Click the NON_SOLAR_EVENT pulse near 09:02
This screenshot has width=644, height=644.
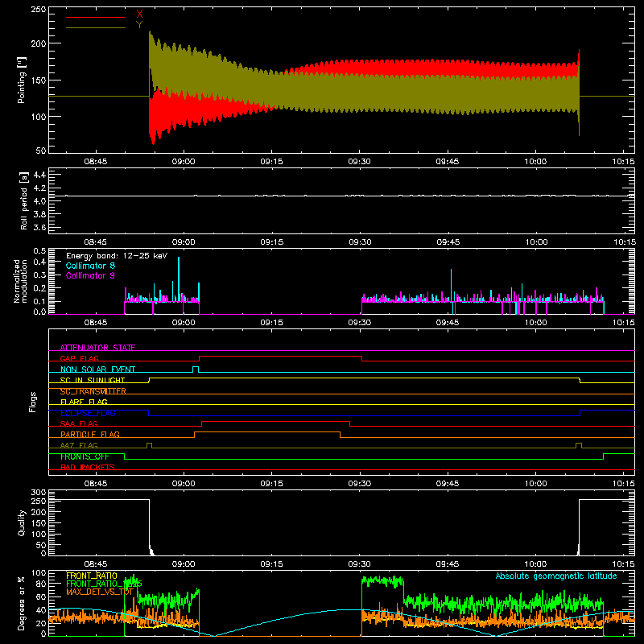click(x=196, y=369)
